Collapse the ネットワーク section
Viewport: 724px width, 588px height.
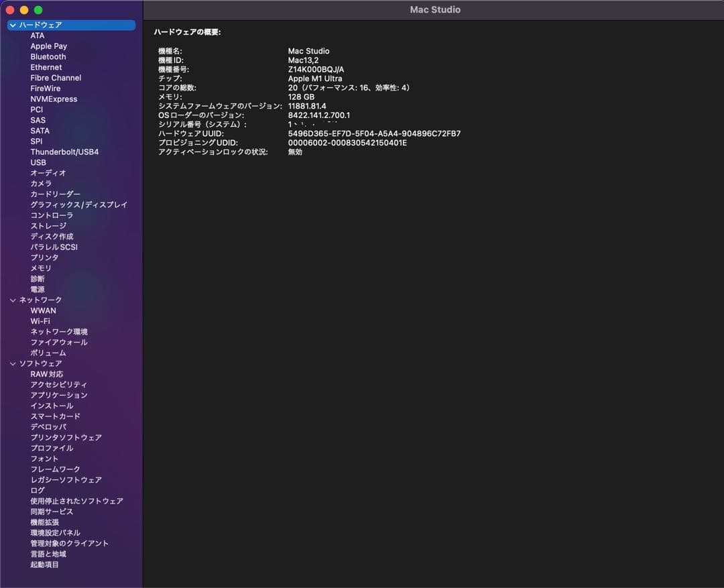(x=13, y=300)
